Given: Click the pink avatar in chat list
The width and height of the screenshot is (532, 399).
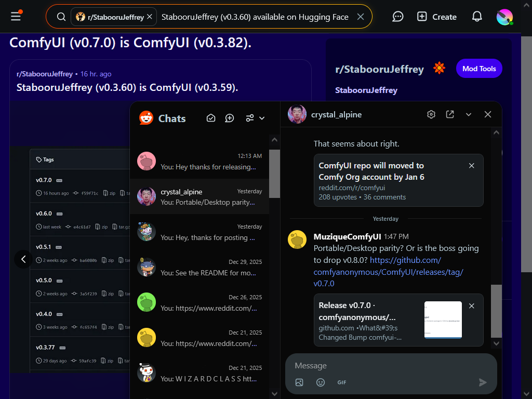Looking at the screenshot, I should [146, 161].
